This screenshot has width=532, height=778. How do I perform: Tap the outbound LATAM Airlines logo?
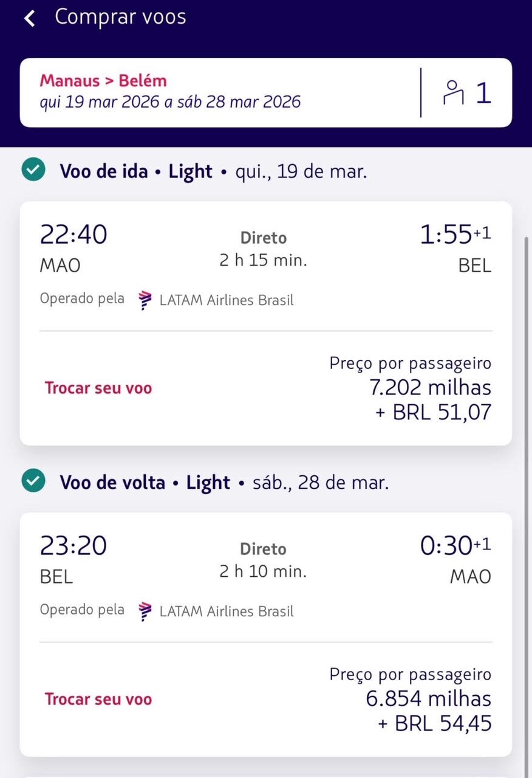[x=145, y=300]
